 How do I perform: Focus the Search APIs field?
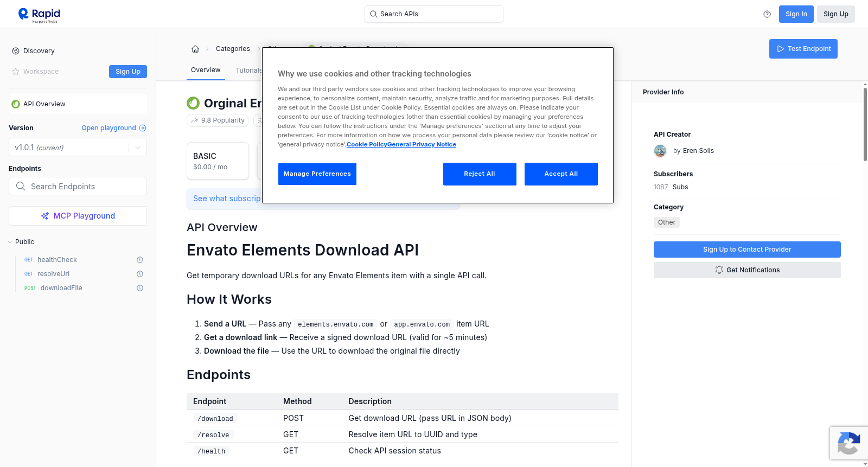coord(434,14)
